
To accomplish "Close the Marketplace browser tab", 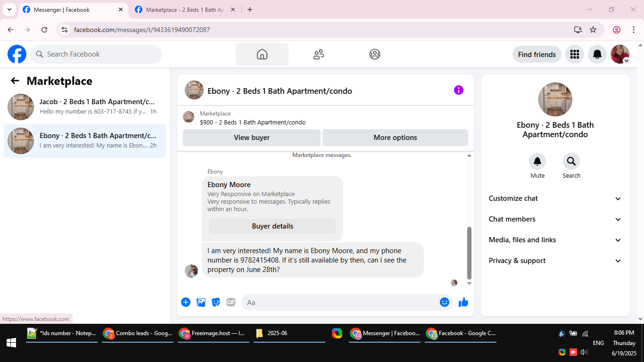I will pos(232,9).
